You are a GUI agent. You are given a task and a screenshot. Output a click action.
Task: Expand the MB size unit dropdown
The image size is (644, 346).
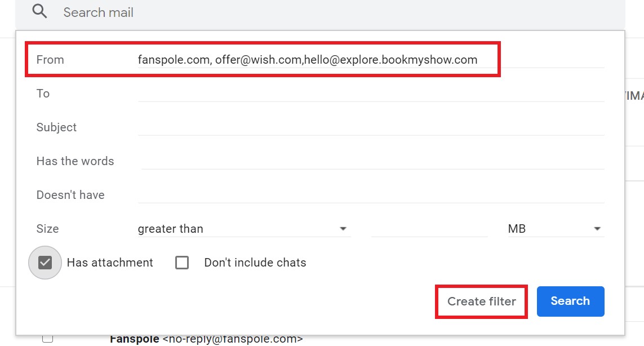555,229
